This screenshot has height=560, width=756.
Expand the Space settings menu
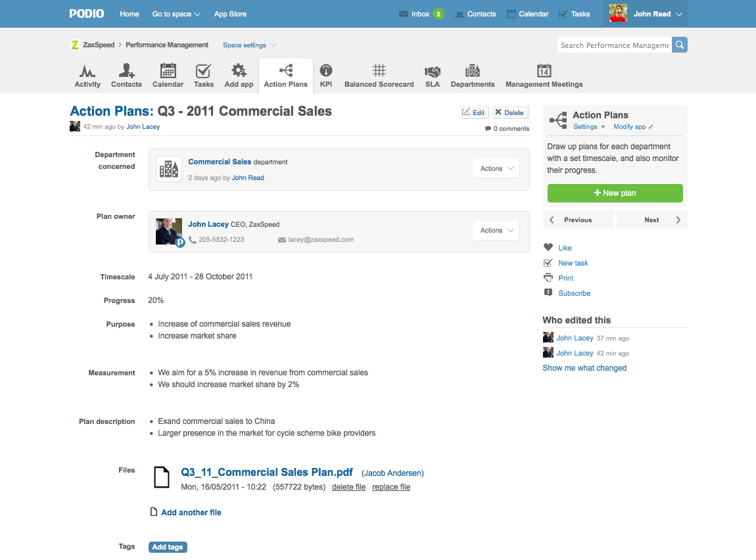click(249, 45)
